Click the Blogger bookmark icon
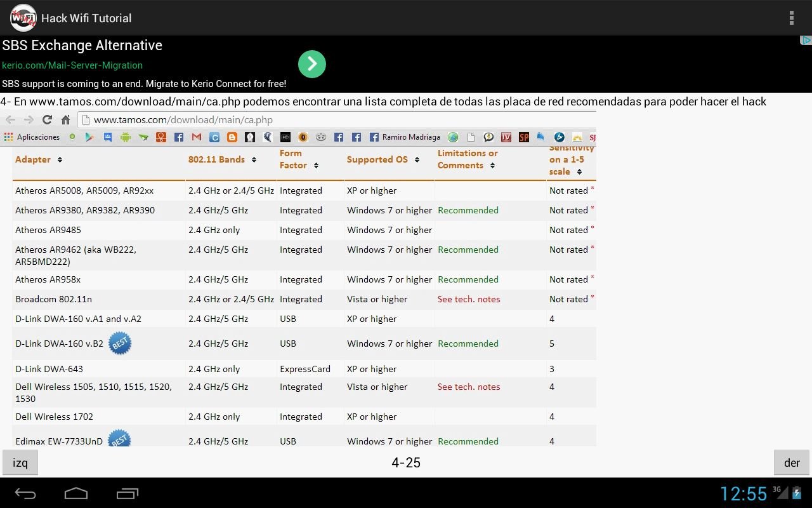Screen dimensions: 812x508 coord(232,137)
